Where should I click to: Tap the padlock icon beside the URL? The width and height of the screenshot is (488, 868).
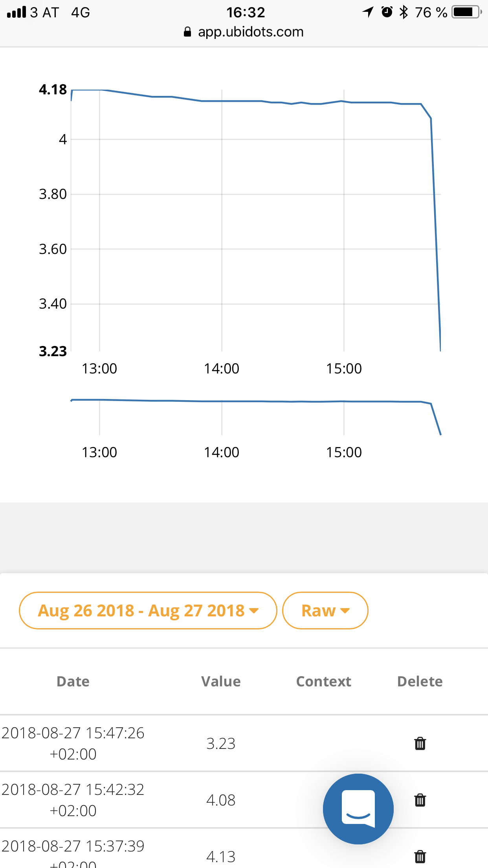tap(187, 32)
